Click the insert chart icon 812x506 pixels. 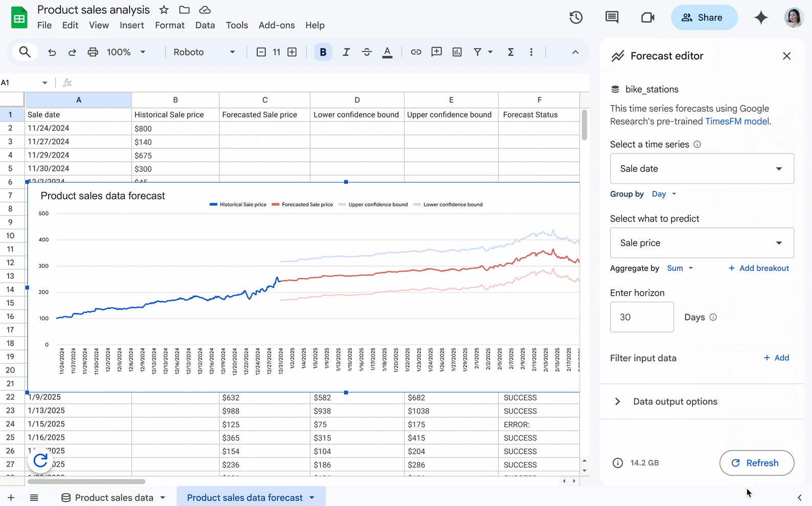click(x=457, y=52)
